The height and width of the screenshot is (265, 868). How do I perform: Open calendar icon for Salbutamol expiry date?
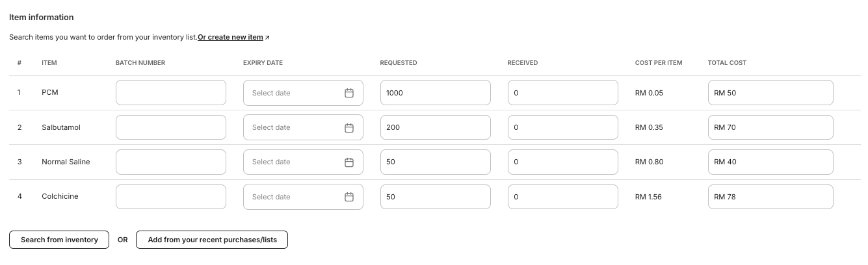349,127
